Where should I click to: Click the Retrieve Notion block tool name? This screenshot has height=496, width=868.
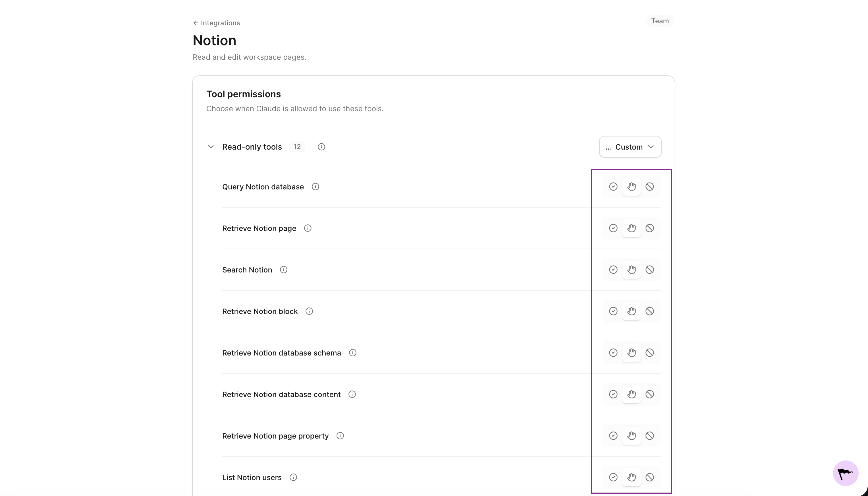point(260,311)
